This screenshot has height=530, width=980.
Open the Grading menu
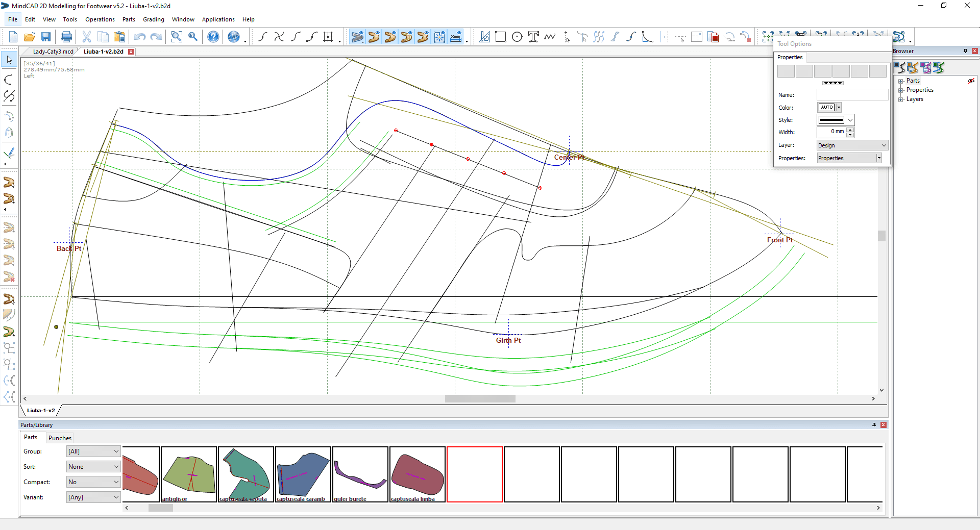153,19
